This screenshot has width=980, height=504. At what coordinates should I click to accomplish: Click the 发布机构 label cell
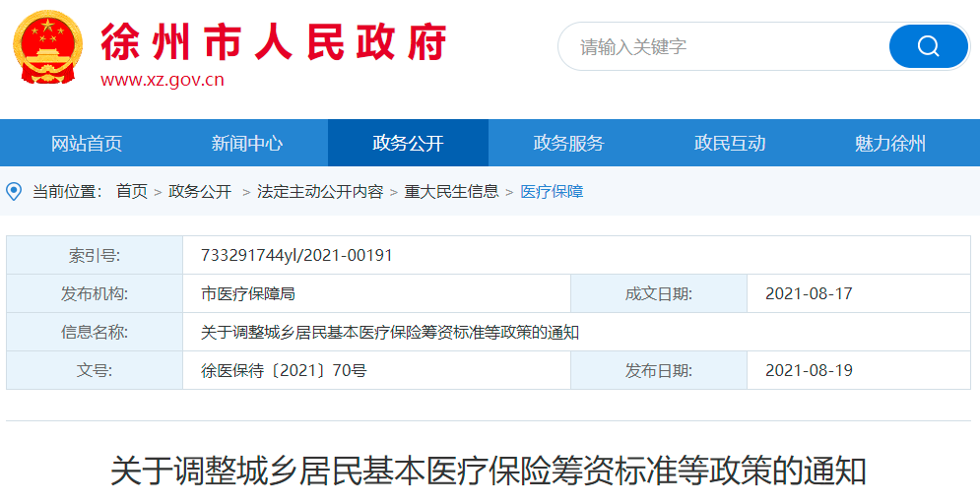tap(95, 293)
